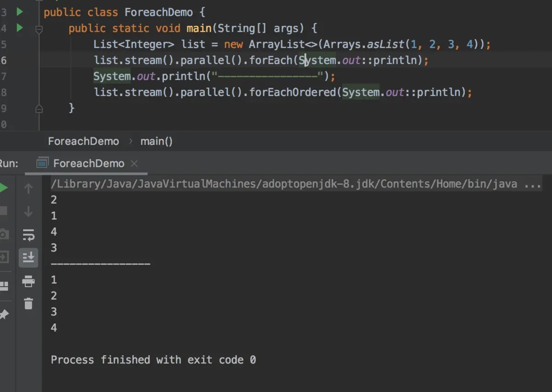
Task: Collapse the fold marker on line 9
Action: click(x=39, y=108)
